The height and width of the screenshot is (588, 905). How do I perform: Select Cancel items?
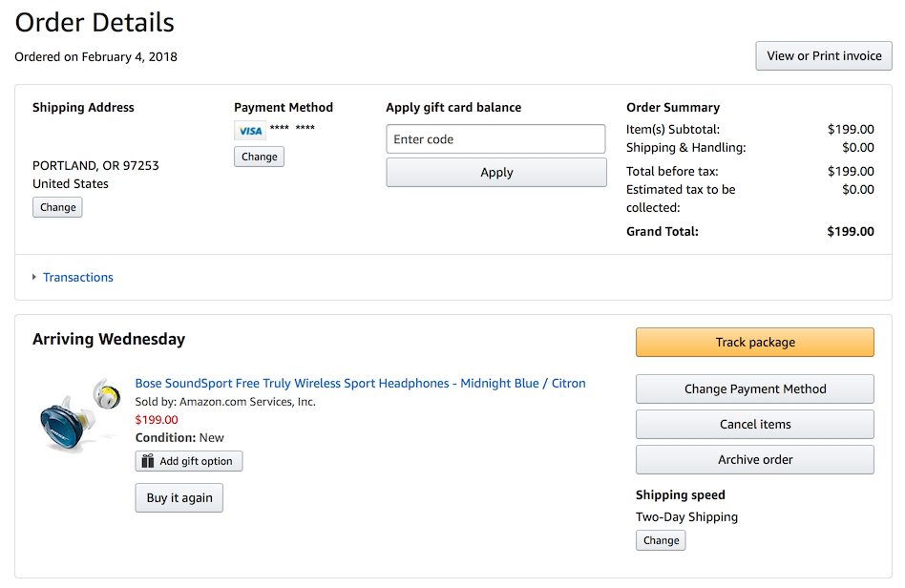coord(755,424)
